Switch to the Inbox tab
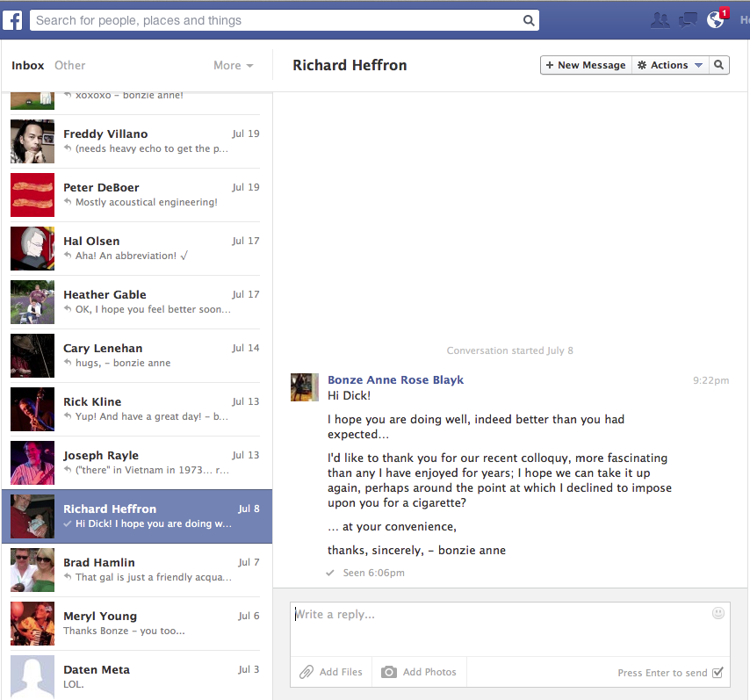The height and width of the screenshot is (700, 750). (27, 65)
